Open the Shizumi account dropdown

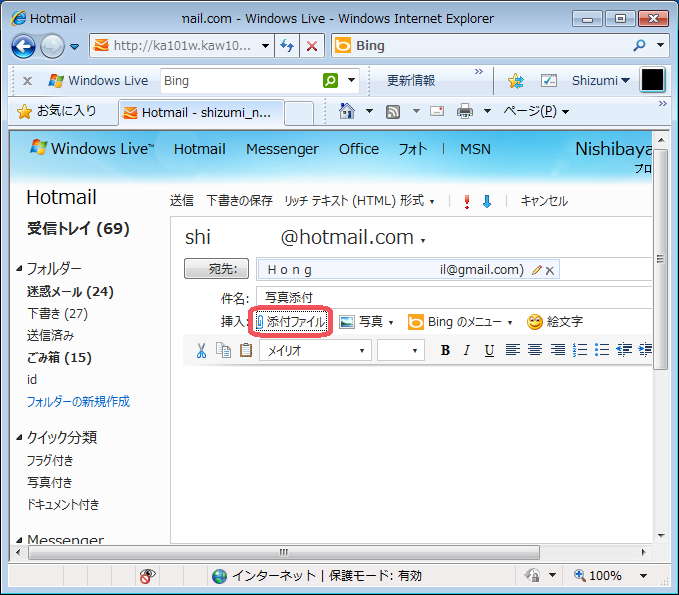click(x=600, y=81)
